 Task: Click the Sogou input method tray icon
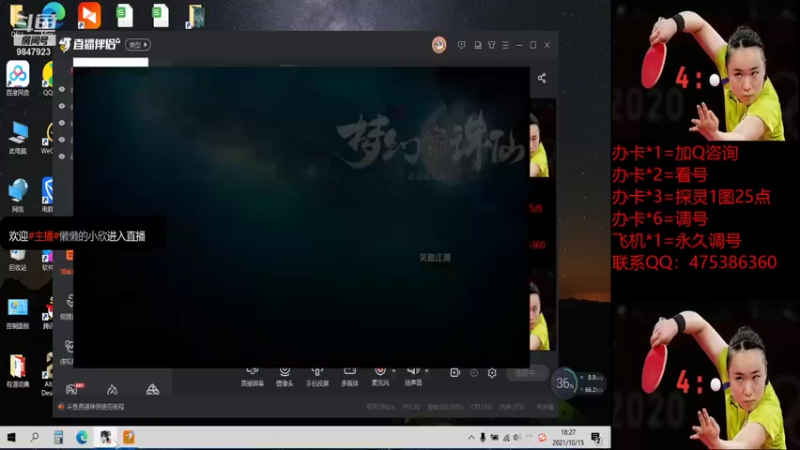click(x=542, y=437)
